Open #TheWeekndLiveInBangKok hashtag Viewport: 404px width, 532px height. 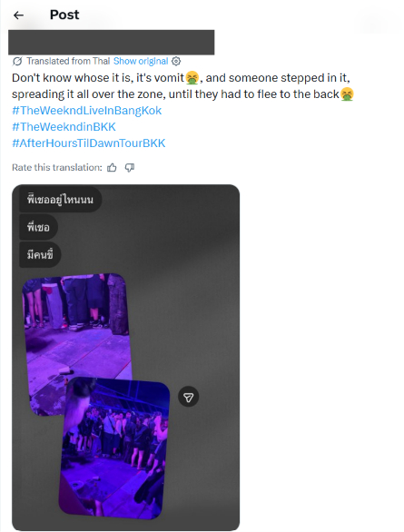click(x=87, y=111)
